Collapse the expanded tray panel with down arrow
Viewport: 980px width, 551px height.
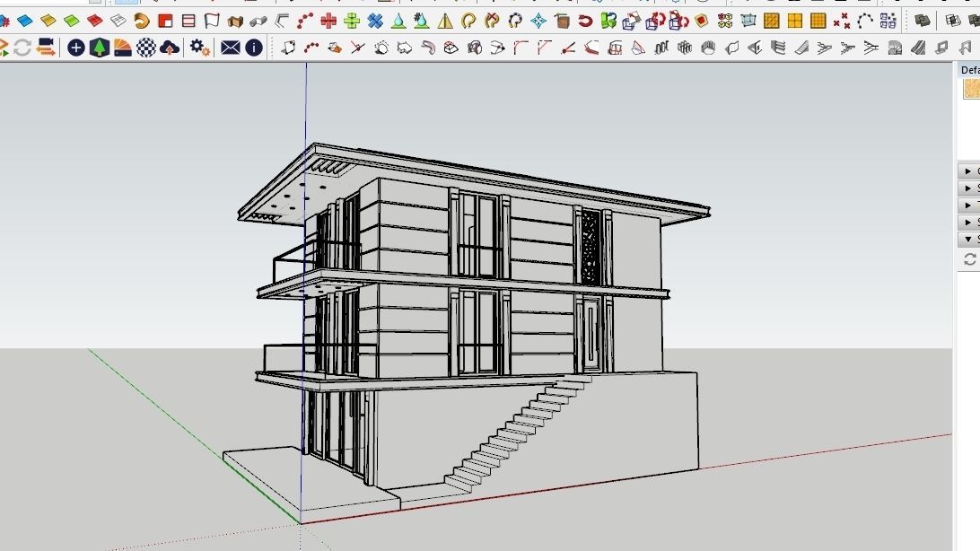pyautogui.click(x=967, y=240)
